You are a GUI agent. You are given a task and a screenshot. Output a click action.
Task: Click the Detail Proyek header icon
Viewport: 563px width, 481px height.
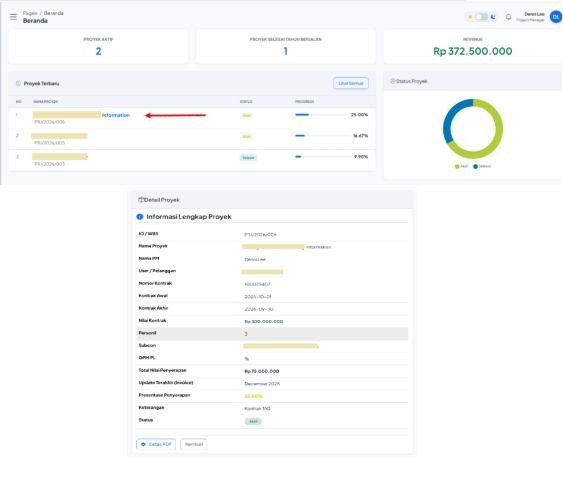click(141, 200)
